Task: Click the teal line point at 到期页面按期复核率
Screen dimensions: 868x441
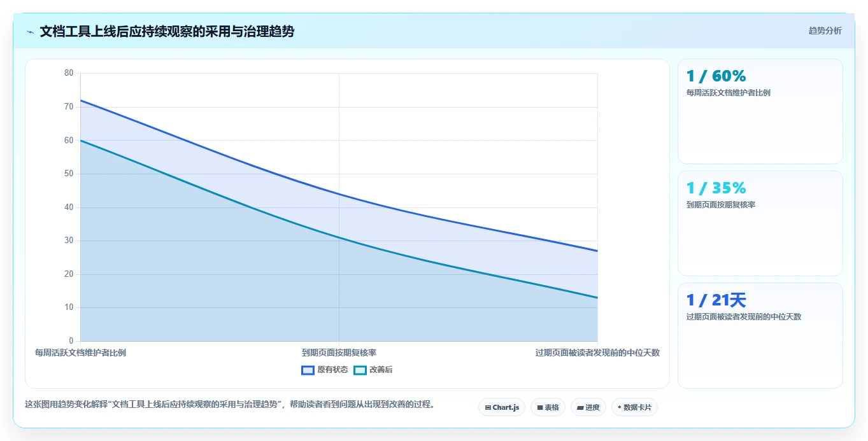Action: [339, 237]
